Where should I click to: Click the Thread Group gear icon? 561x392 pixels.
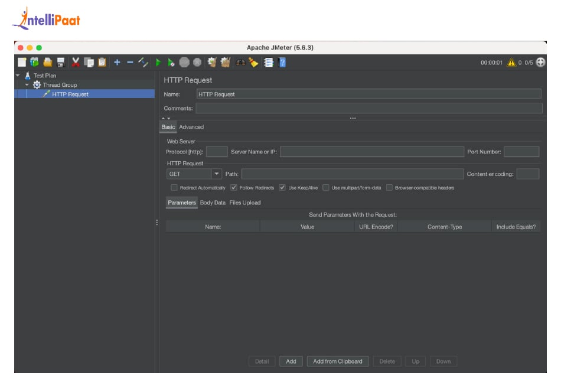coord(37,85)
